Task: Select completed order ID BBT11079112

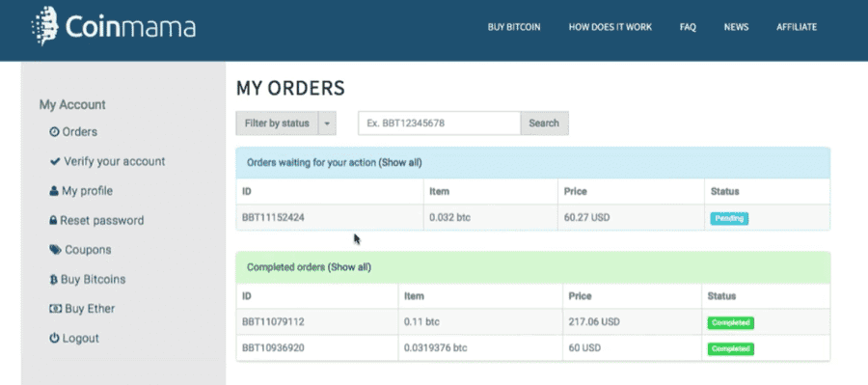Action: click(273, 321)
